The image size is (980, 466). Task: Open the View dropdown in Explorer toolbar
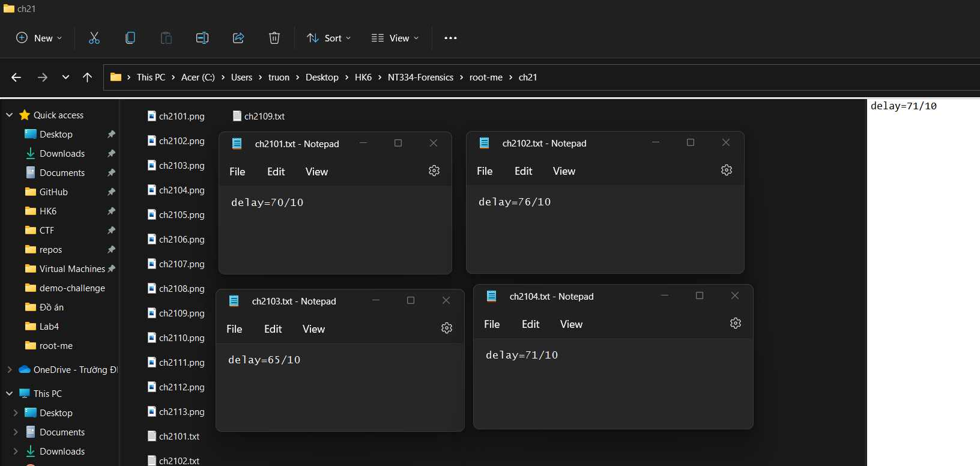395,38
